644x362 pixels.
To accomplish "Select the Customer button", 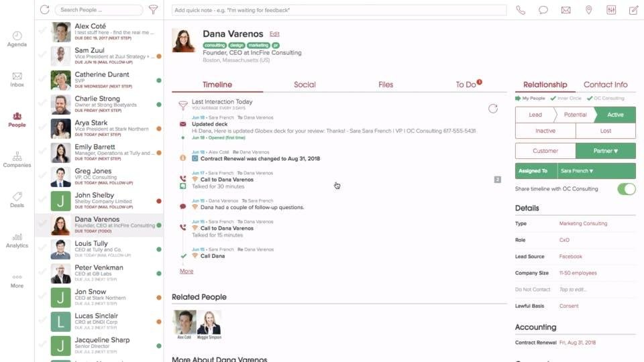I will click(545, 151).
